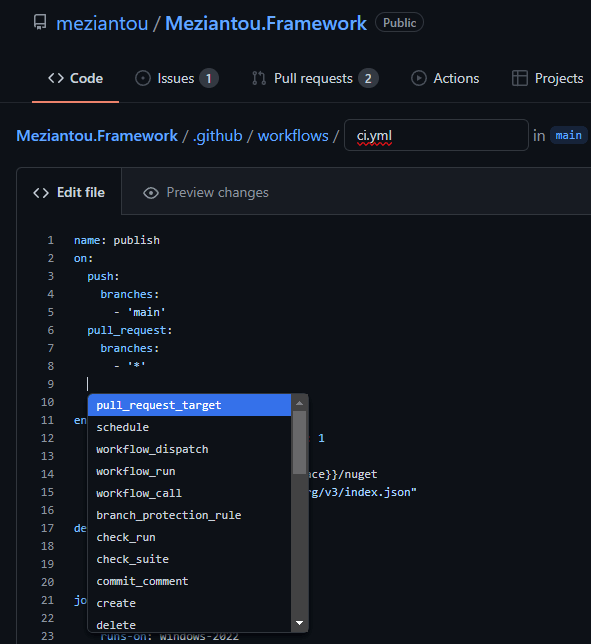Select delete from autocomplete list
This screenshot has height=644, width=591.
point(189,624)
